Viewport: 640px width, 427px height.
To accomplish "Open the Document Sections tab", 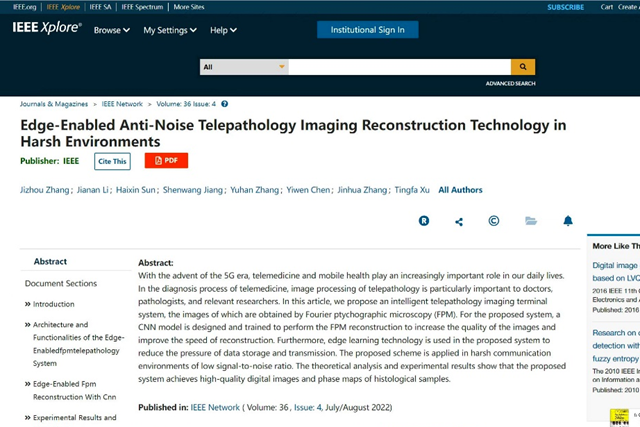I will [61, 283].
